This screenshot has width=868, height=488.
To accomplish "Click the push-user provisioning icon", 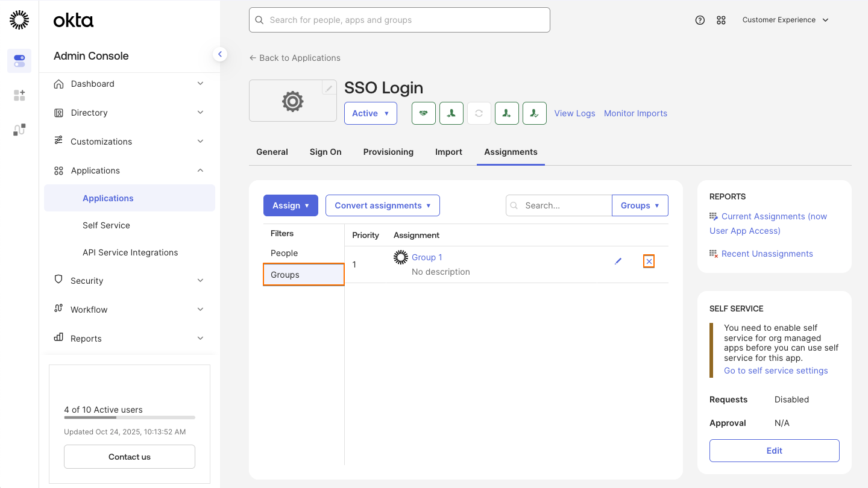I will click(x=506, y=113).
